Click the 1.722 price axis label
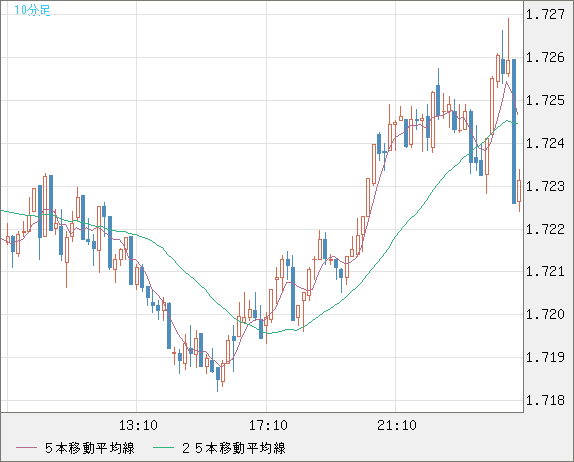Screen dimensions: 574x462 tap(545, 229)
